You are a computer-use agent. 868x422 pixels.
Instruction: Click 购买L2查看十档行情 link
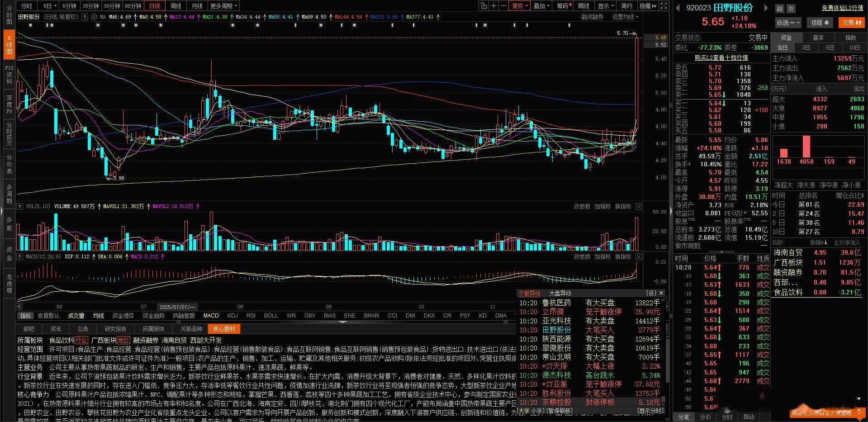coord(721,57)
